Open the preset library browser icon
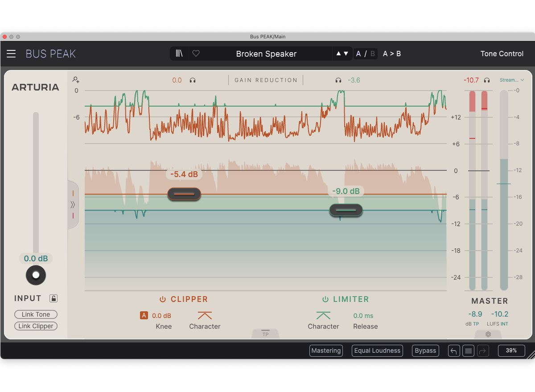The height and width of the screenshot is (392, 535). click(179, 54)
